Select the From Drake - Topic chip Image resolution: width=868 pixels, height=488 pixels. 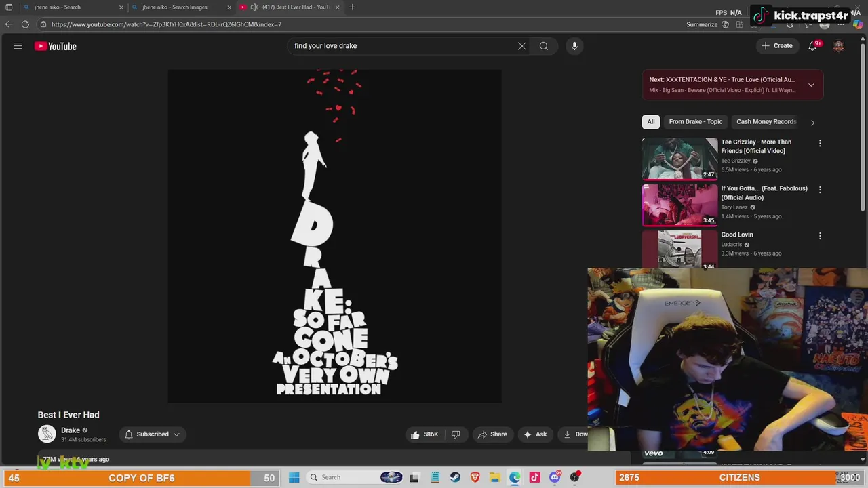tap(696, 122)
